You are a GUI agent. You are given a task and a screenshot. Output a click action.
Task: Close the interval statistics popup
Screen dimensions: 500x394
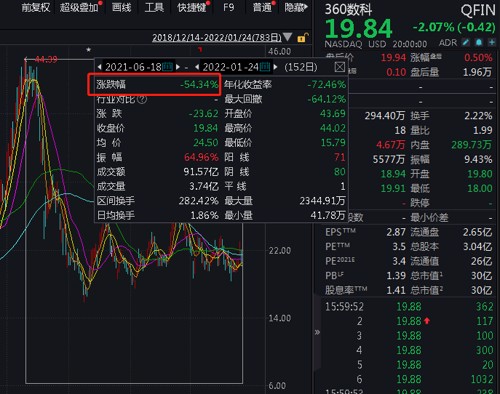pyautogui.click(x=340, y=67)
